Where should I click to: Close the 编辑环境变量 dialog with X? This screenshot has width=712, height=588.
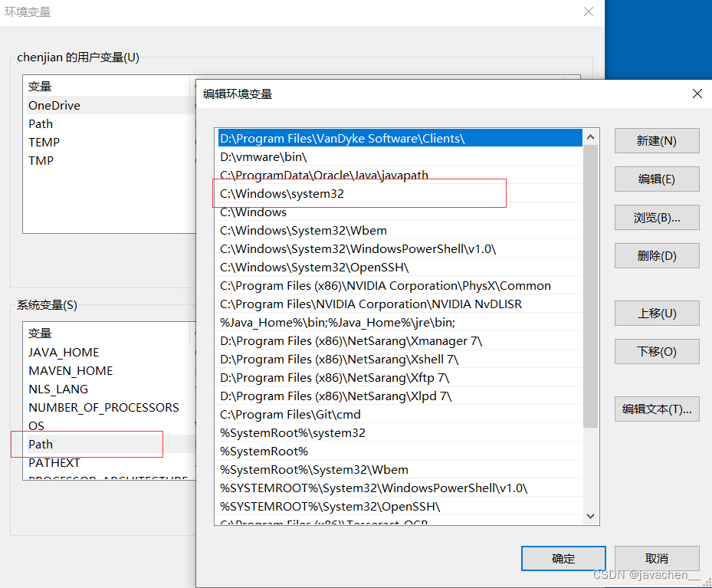coord(697,94)
